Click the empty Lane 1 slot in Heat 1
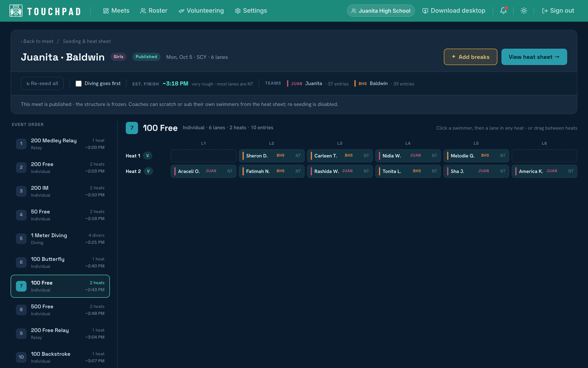This screenshot has width=588, height=368. pyautogui.click(x=203, y=156)
